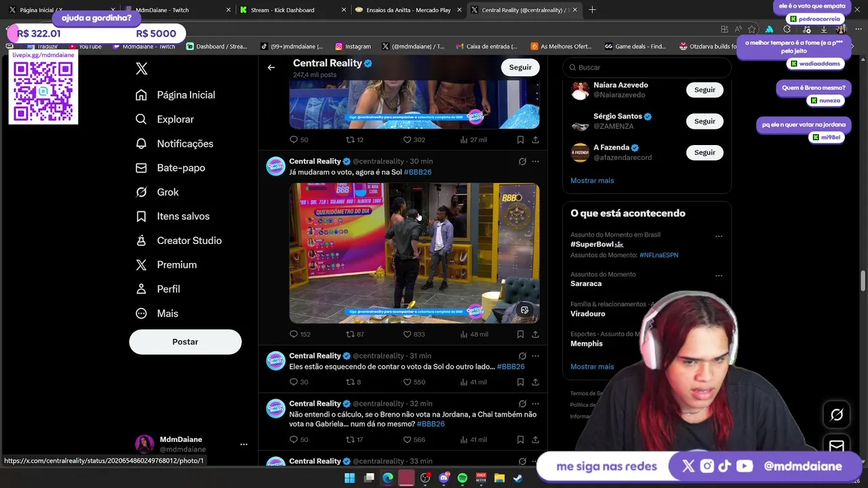
Task: Open the Windows Start menu
Action: click(349, 478)
